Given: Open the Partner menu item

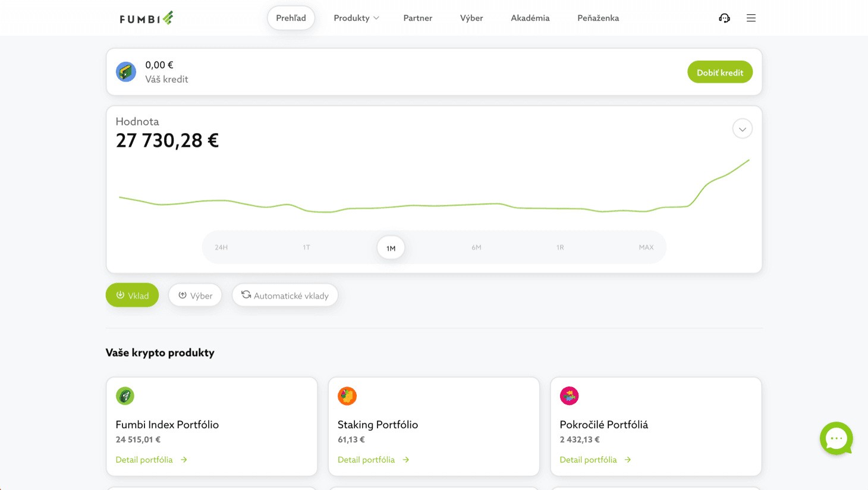Looking at the screenshot, I should pyautogui.click(x=418, y=18).
